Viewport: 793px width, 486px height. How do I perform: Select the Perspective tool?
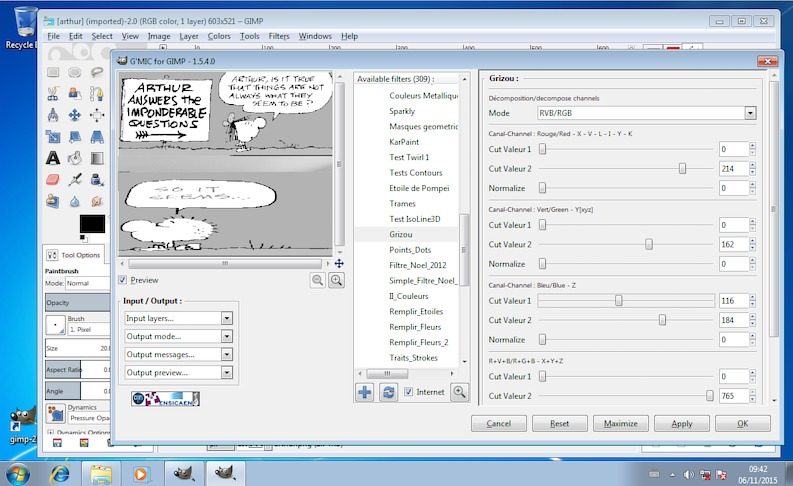tap(97, 137)
